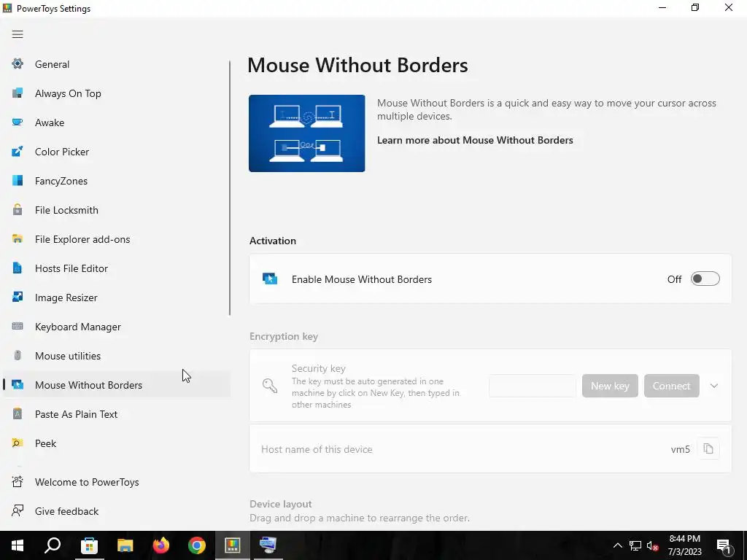Open Paste As Plain Text page
The height and width of the screenshot is (560, 747).
click(116, 414)
